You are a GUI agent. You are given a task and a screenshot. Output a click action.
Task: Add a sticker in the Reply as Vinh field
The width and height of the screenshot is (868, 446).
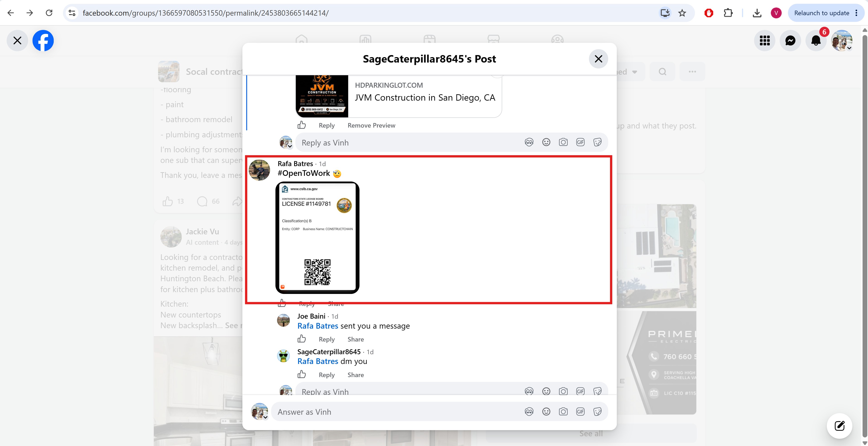pyautogui.click(x=597, y=142)
